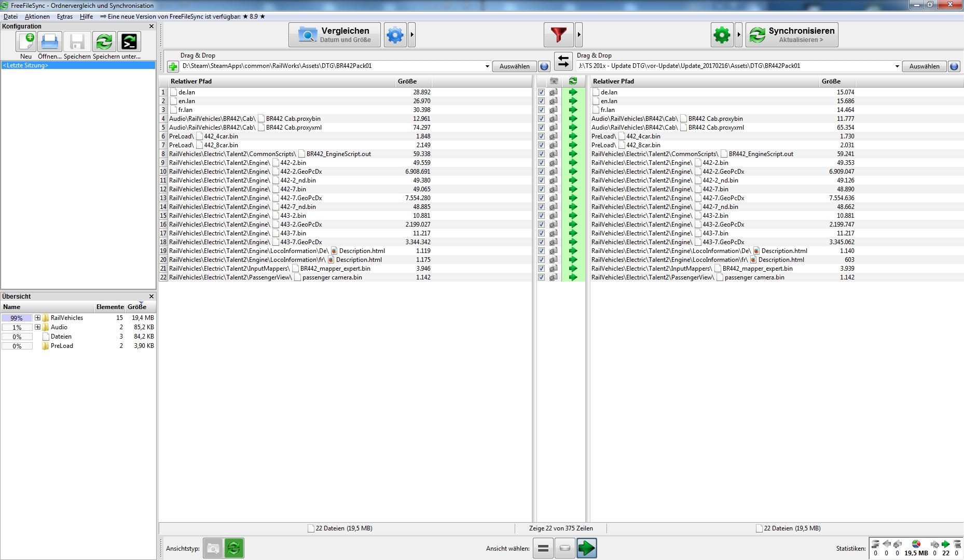Show equal files using the equals icon
964x560 pixels.
pyautogui.click(x=543, y=548)
